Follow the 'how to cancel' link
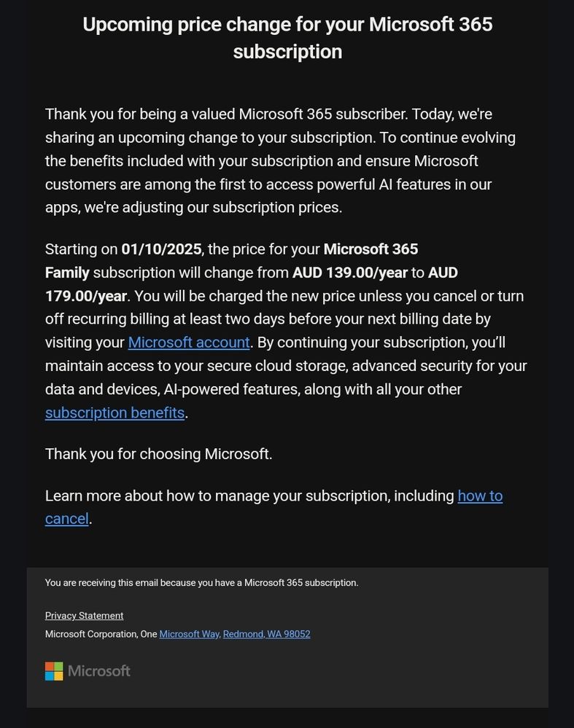Viewport: 574px width, 728px height. point(479,496)
